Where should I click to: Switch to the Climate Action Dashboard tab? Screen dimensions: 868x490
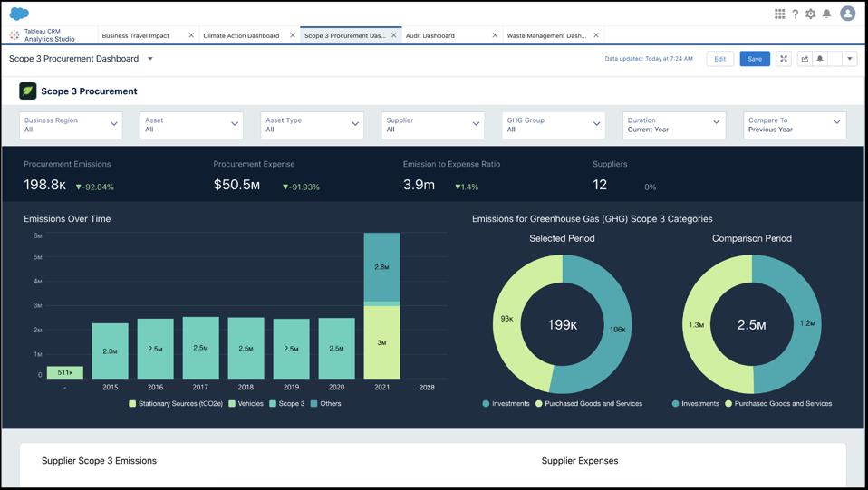[x=241, y=35]
